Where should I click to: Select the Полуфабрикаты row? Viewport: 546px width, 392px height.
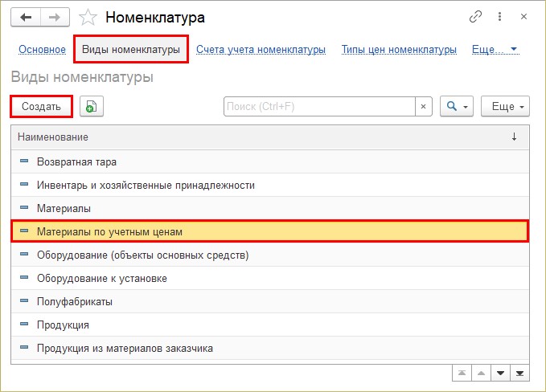270,301
